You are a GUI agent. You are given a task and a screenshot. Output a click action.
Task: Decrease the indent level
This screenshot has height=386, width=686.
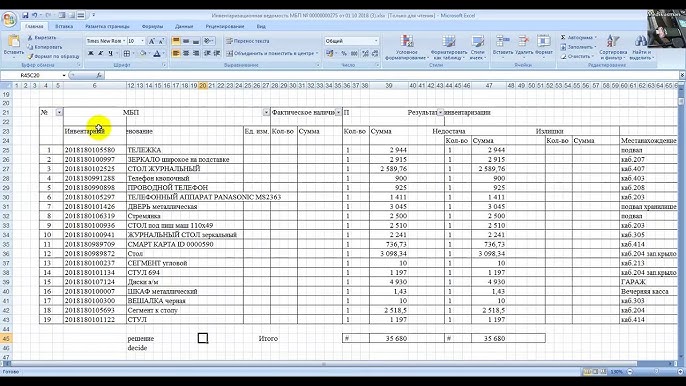pos(207,53)
